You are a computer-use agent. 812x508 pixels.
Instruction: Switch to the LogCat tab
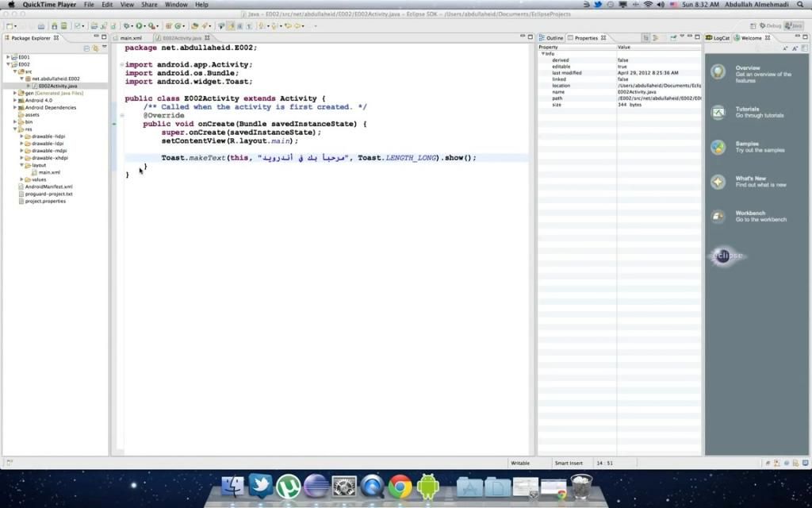pos(718,38)
